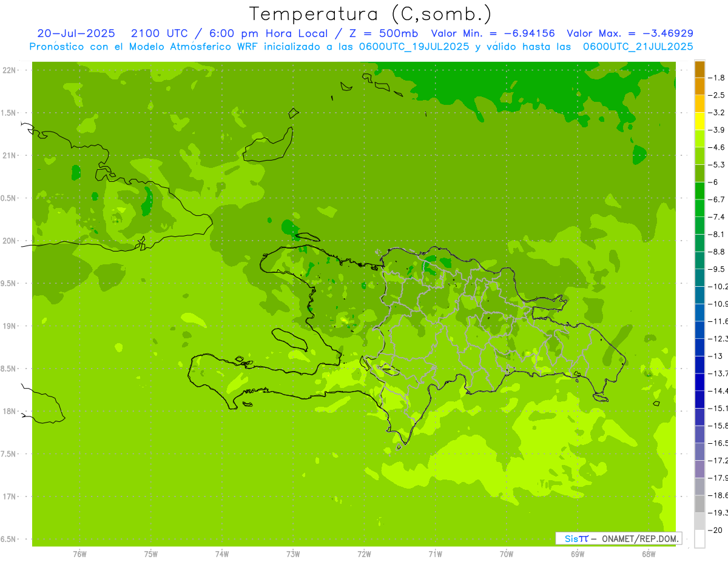Click the 22N latitude axis label
728x562 pixels.
[10, 70]
